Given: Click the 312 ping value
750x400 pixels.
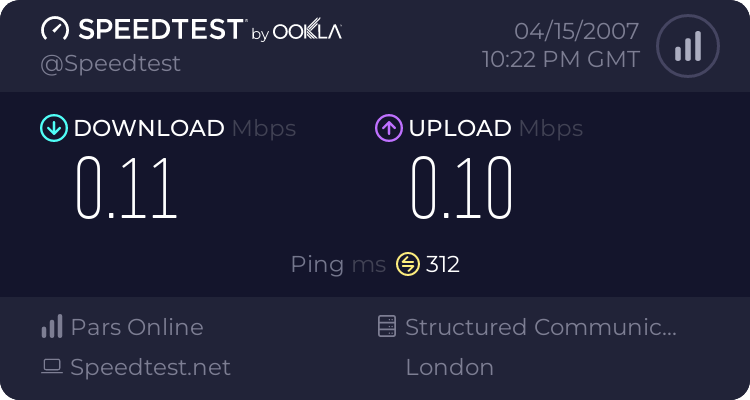Looking at the screenshot, I should tap(443, 264).
